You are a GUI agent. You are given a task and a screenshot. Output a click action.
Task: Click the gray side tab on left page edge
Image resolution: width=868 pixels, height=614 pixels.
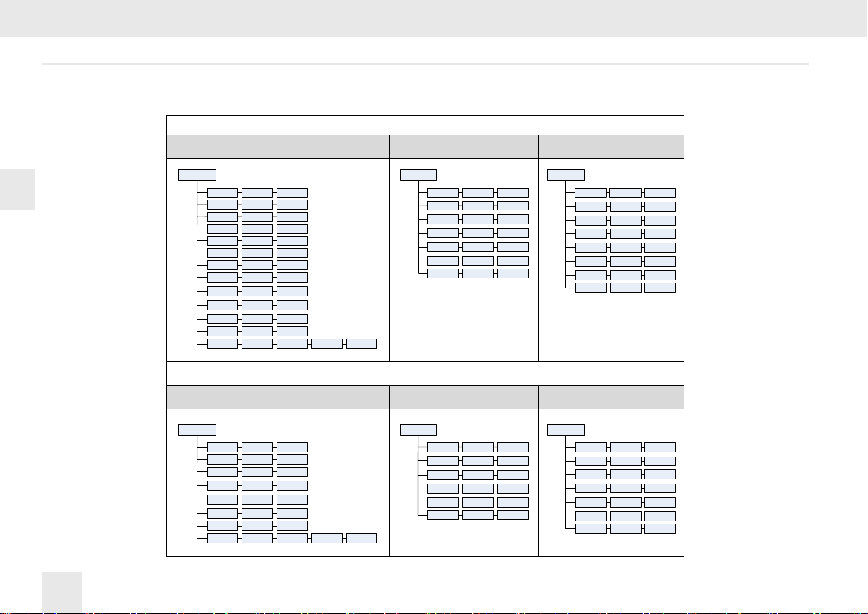(x=17, y=190)
